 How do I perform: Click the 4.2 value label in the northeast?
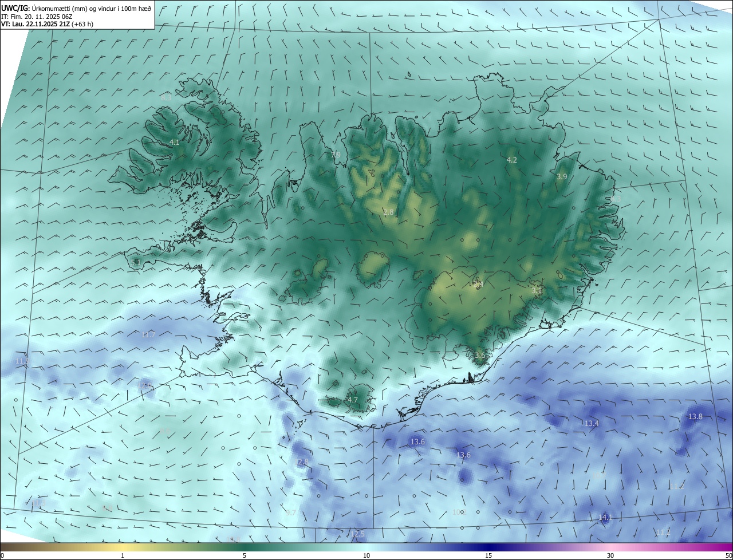coord(512,160)
